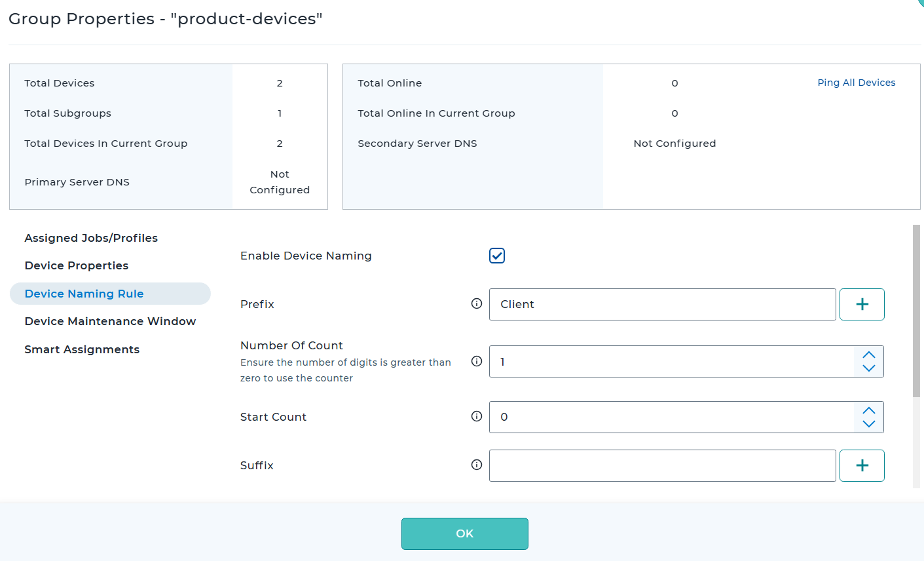Increment Start Count using up arrow
The height and width of the screenshot is (561, 924).
pos(869,410)
